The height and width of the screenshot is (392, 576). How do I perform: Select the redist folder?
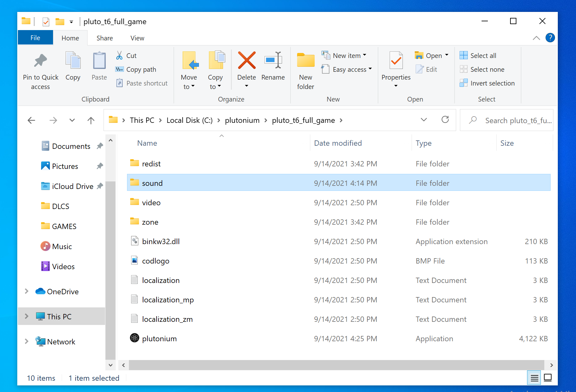click(x=339, y=164)
